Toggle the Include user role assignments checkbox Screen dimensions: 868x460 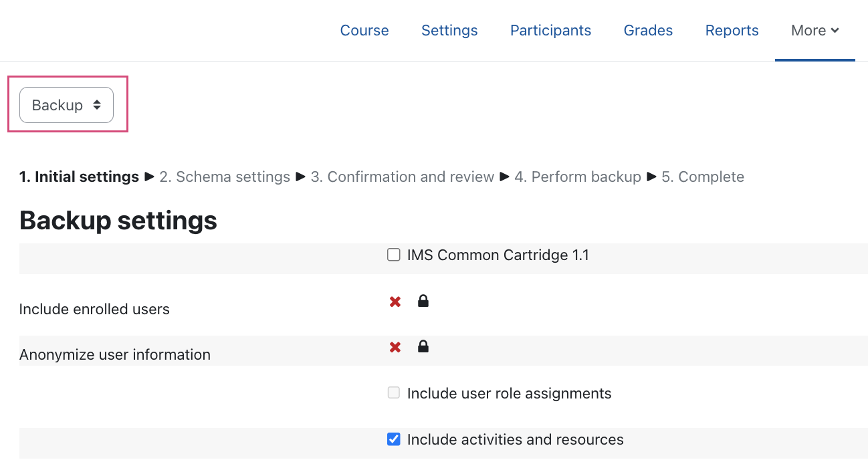tap(394, 393)
